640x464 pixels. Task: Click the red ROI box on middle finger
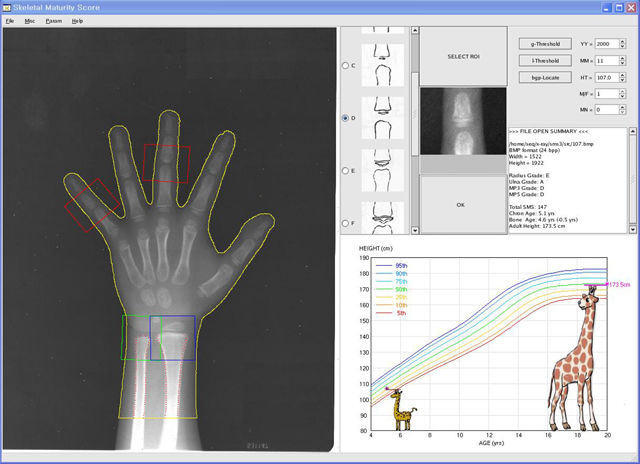[x=166, y=162]
